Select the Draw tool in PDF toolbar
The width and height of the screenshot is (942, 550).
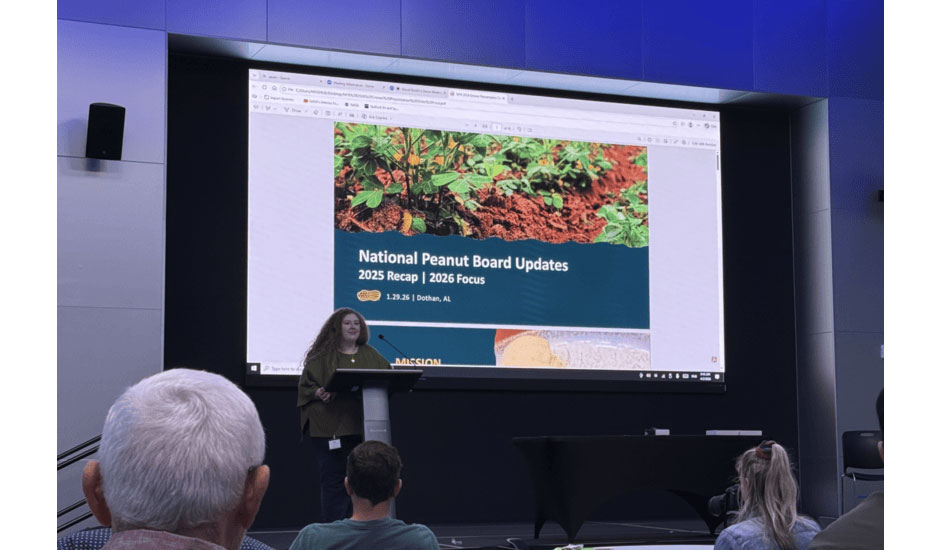point(293,110)
